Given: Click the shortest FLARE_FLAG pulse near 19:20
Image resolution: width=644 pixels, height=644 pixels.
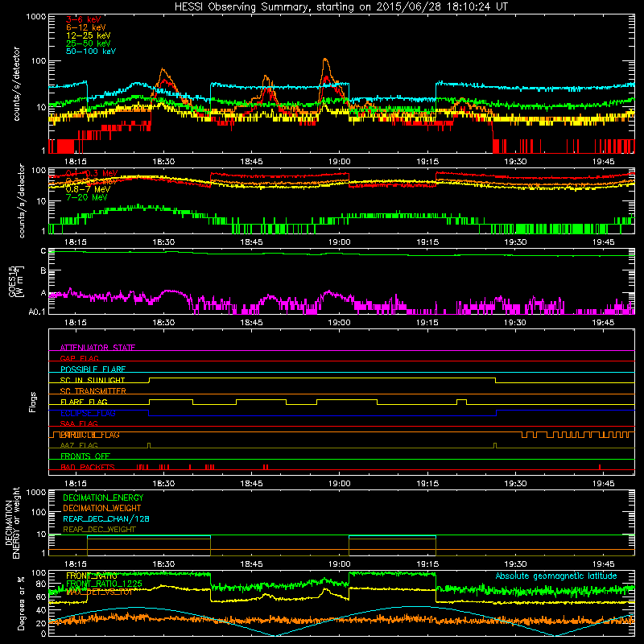Looking at the screenshot, I should click(x=461, y=402).
